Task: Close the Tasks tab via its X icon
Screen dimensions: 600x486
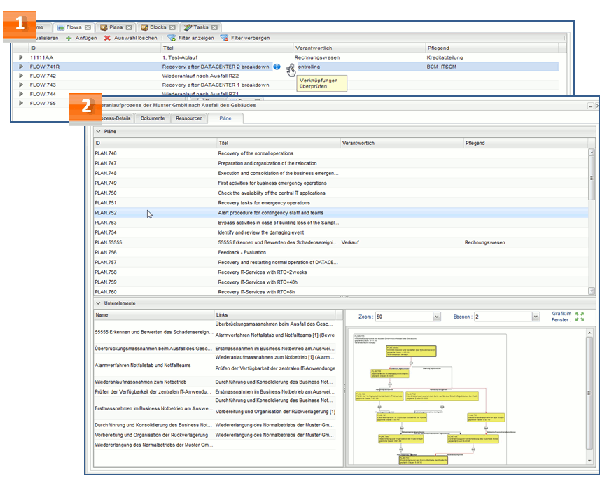Action: click(214, 28)
